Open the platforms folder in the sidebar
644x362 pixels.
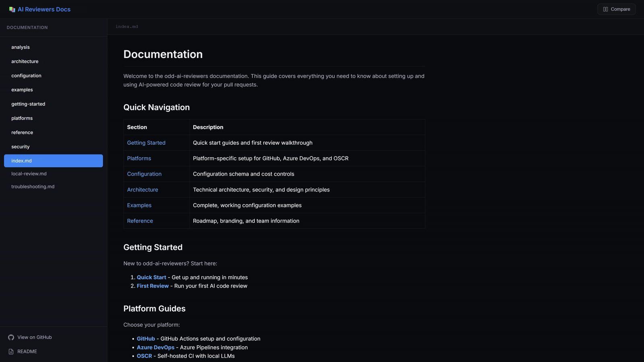point(54,118)
